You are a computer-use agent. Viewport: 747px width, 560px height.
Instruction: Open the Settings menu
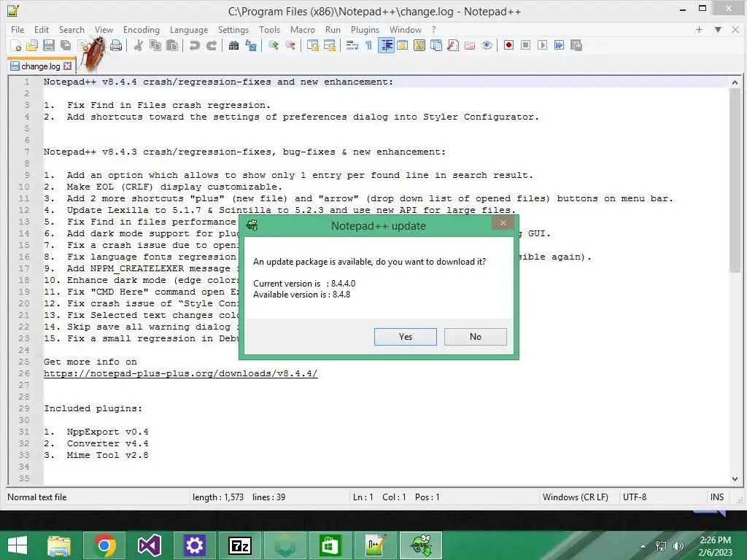click(x=233, y=29)
